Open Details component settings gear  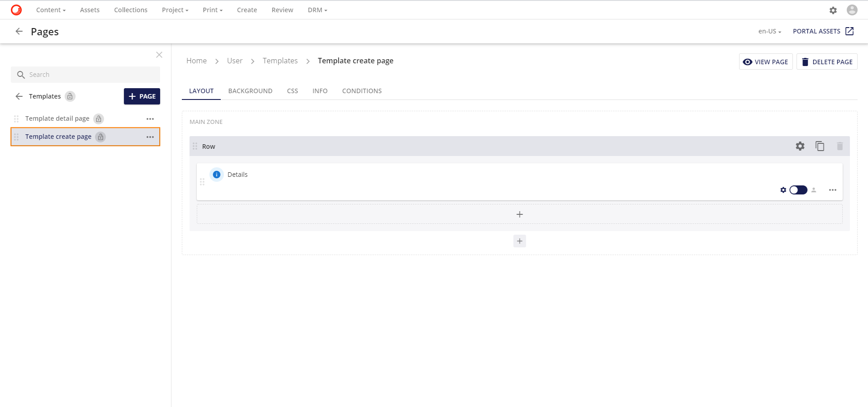tap(783, 190)
